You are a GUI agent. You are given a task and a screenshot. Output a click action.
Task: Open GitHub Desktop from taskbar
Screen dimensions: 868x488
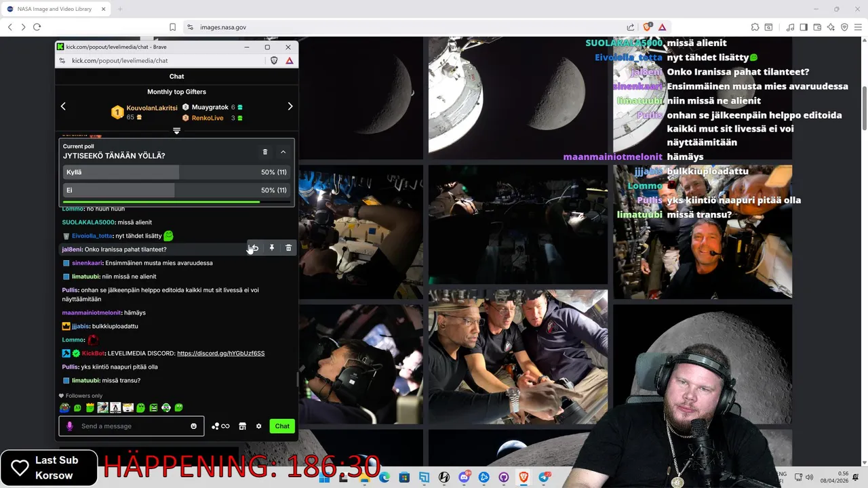click(504, 477)
